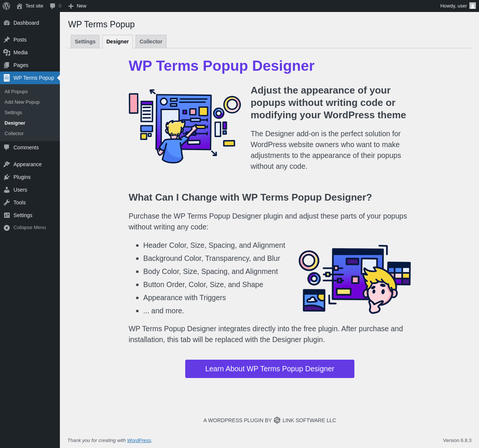Open the Media menu label
Viewport: 479px width, 448px height.
coord(21,52)
